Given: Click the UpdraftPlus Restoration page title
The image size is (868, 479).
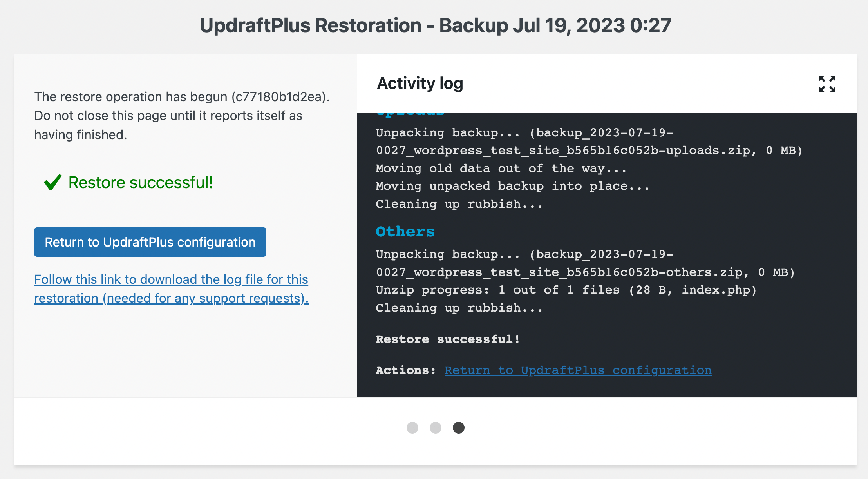Looking at the screenshot, I should pos(434,25).
